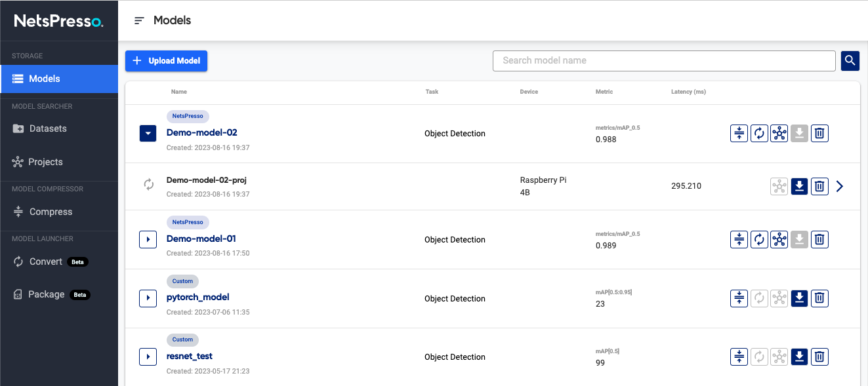This screenshot has width=868, height=386.
Task: Click the Upload Model button
Action: [x=167, y=61]
